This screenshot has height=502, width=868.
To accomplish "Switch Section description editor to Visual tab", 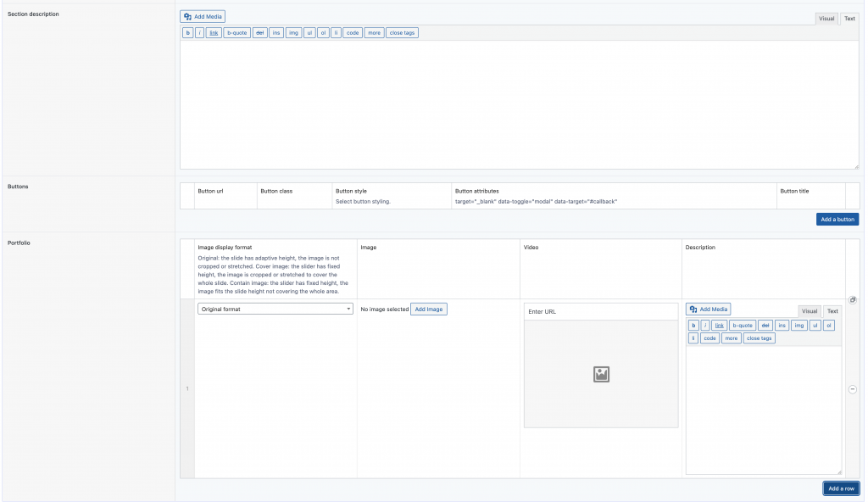I will [x=826, y=19].
